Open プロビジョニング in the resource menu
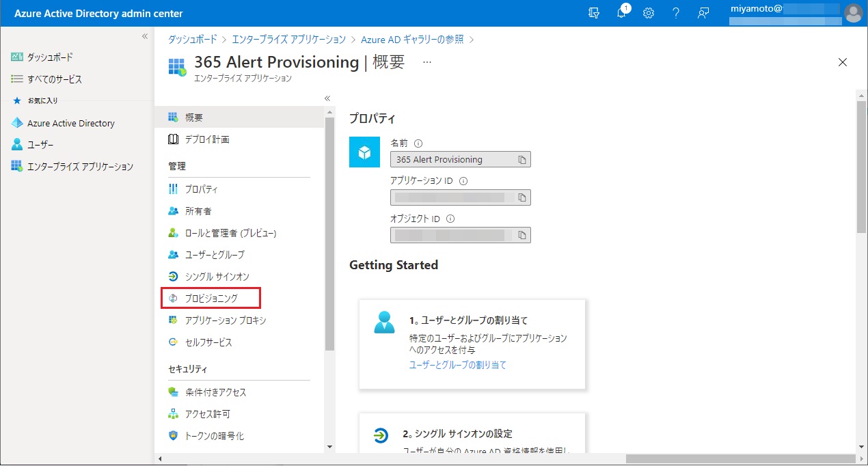868x466 pixels. click(x=211, y=299)
